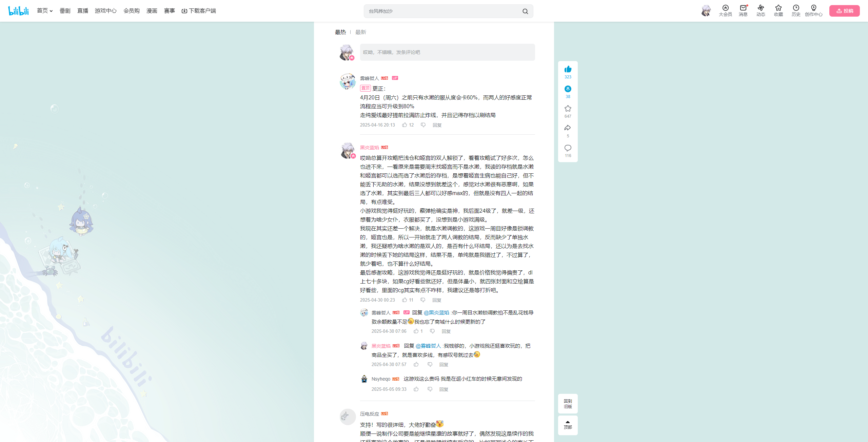868x442 pixels.
Task: Click the 置顶 pinned tag
Action: (x=365, y=88)
